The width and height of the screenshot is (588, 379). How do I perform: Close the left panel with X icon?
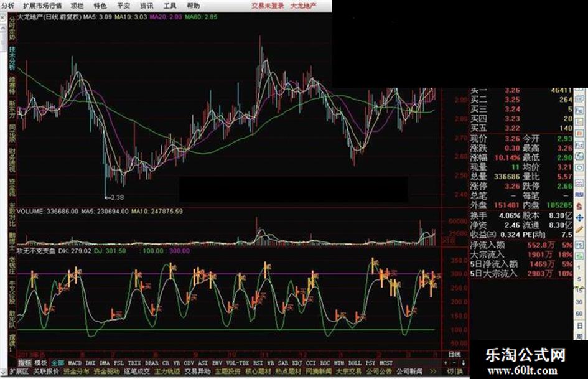[3, 18]
